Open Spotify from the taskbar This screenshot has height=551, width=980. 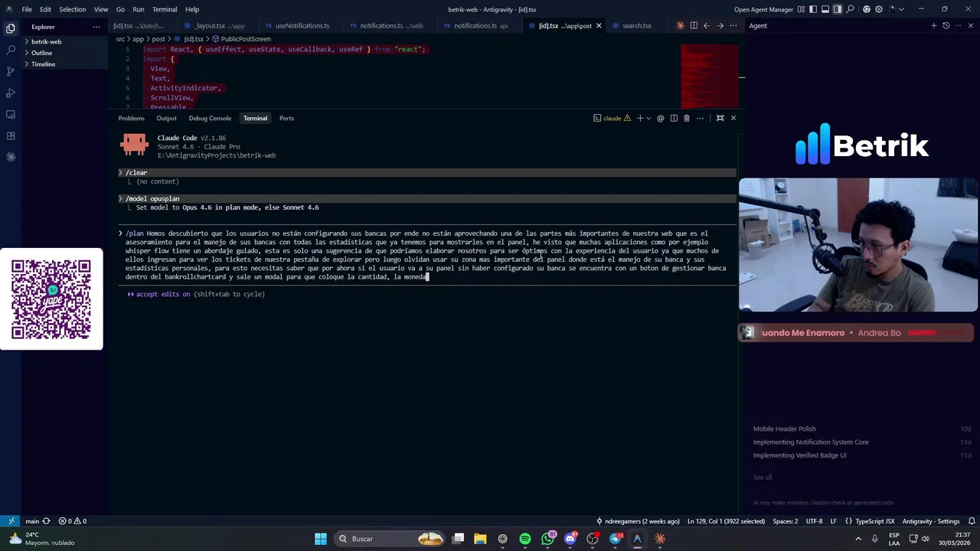coord(525,539)
